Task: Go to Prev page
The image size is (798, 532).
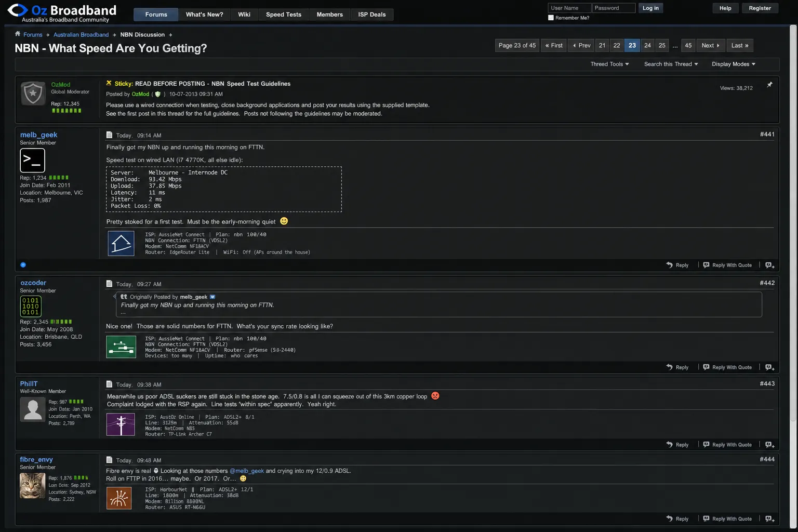Action: [x=581, y=45]
